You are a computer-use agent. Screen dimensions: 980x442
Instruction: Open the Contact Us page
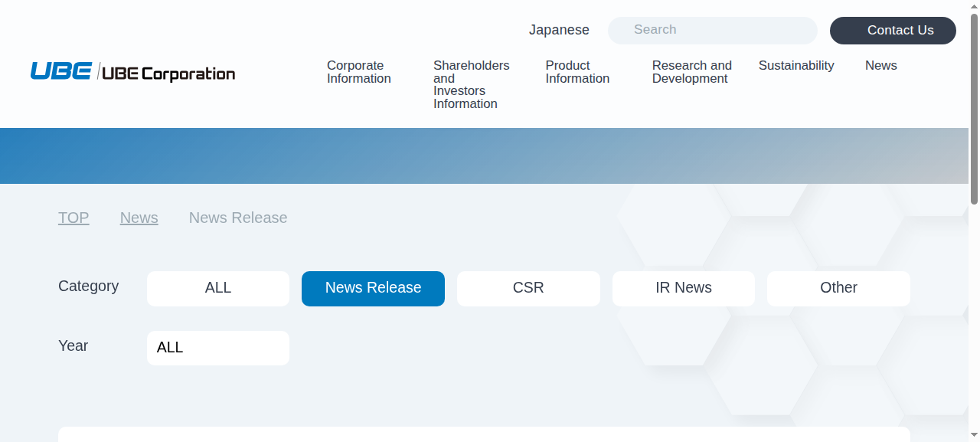[893, 31]
